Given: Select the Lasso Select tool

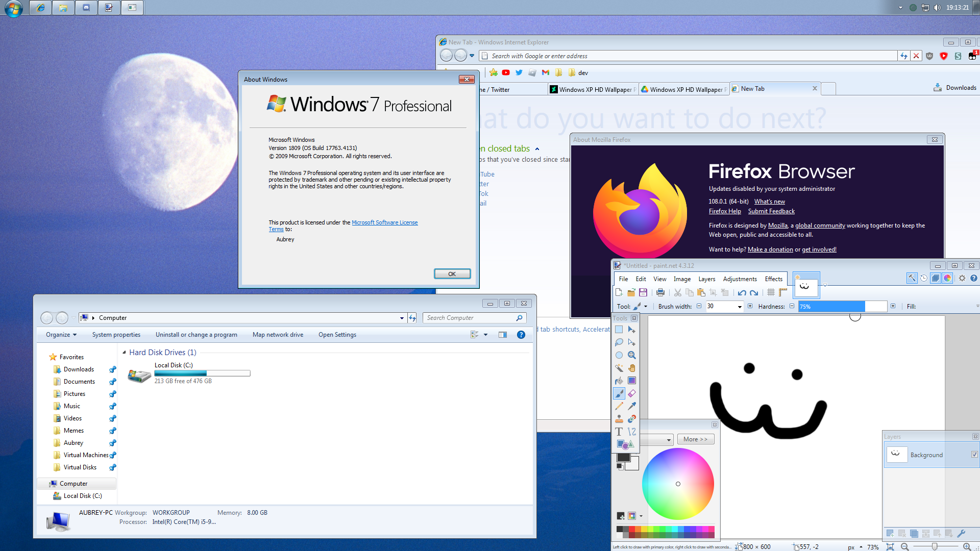Looking at the screenshot, I should (x=619, y=342).
